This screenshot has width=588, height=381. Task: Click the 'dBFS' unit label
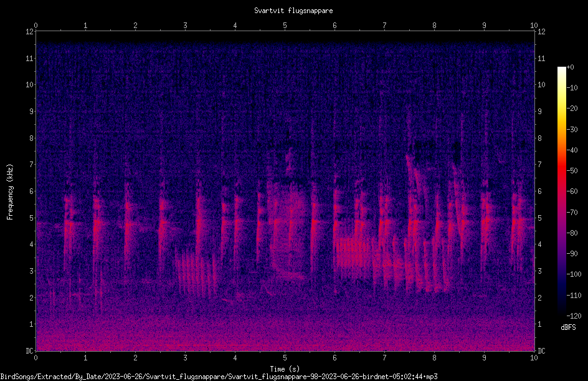568,327
